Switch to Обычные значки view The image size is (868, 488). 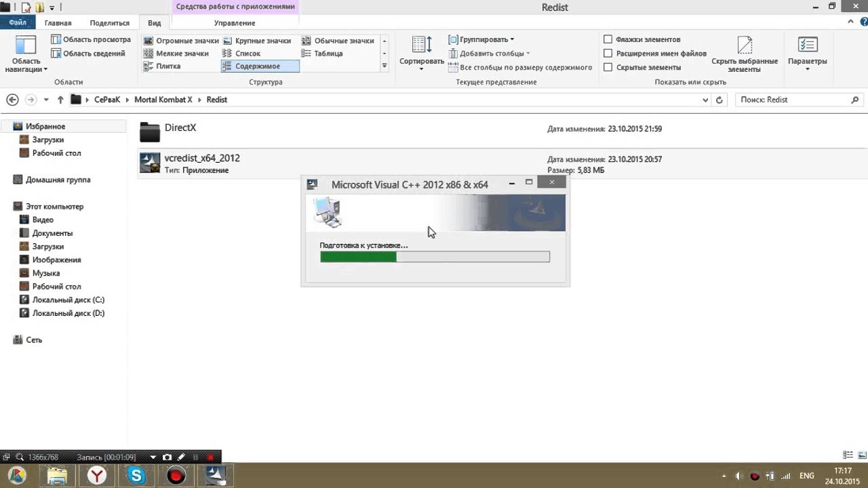click(x=338, y=41)
